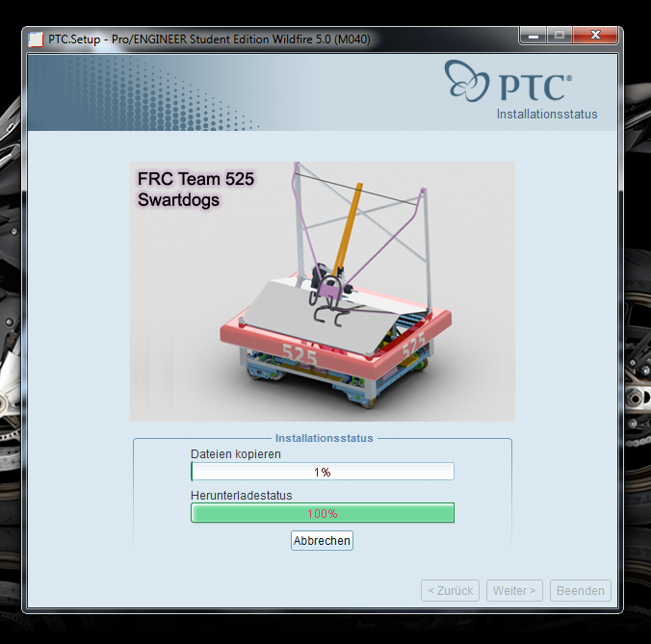Image resolution: width=651 pixels, height=644 pixels.
Task: Click the Installationsstatus heading under PTC logo
Action: pos(547,115)
